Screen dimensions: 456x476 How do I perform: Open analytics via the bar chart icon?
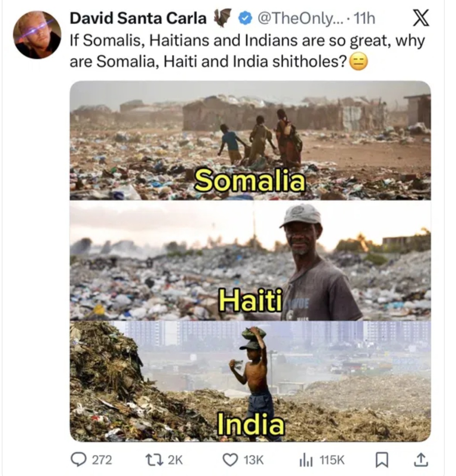[306, 460]
